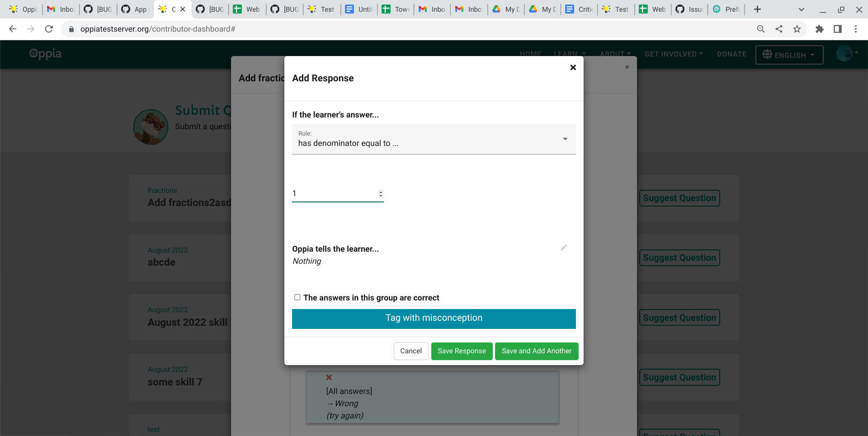The image size is (868, 436).
Task: Delete the All answers response using red X
Action: pyautogui.click(x=329, y=377)
